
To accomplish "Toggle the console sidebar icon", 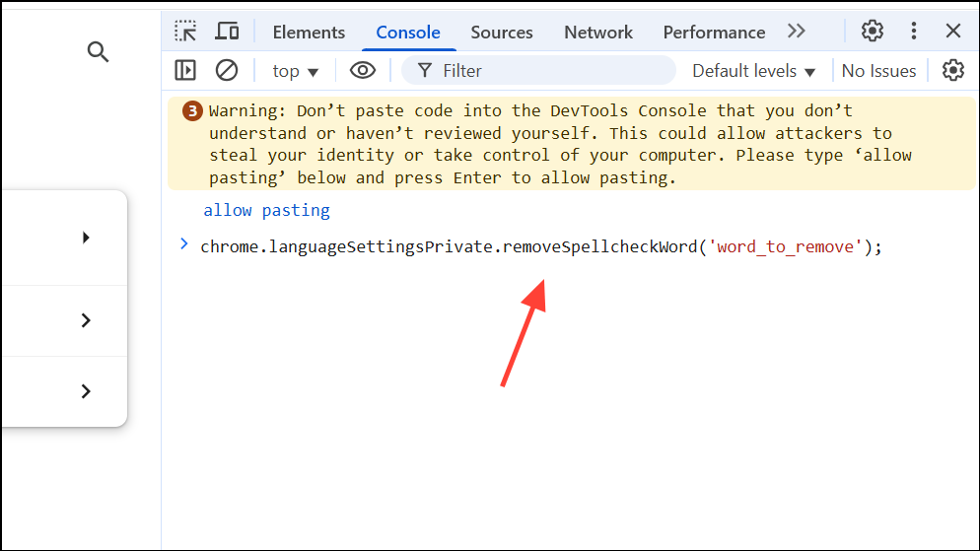I will [185, 70].
